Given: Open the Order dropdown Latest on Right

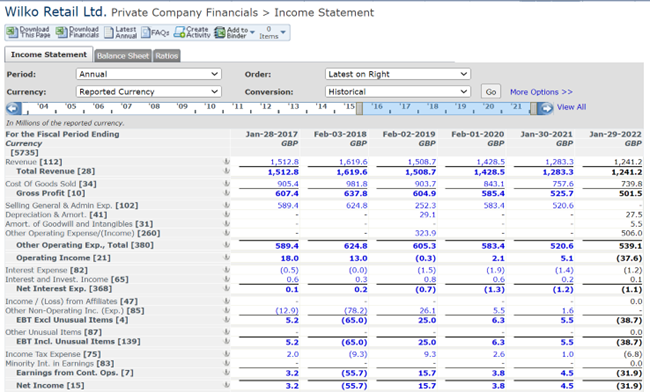Looking at the screenshot, I should [x=398, y=74].
